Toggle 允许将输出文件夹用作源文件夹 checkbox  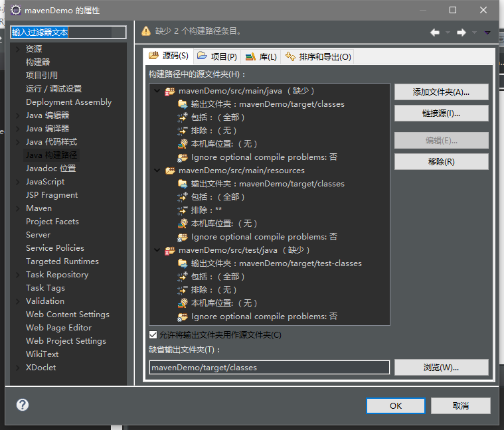pyautogui.click(x=153, y=335)
